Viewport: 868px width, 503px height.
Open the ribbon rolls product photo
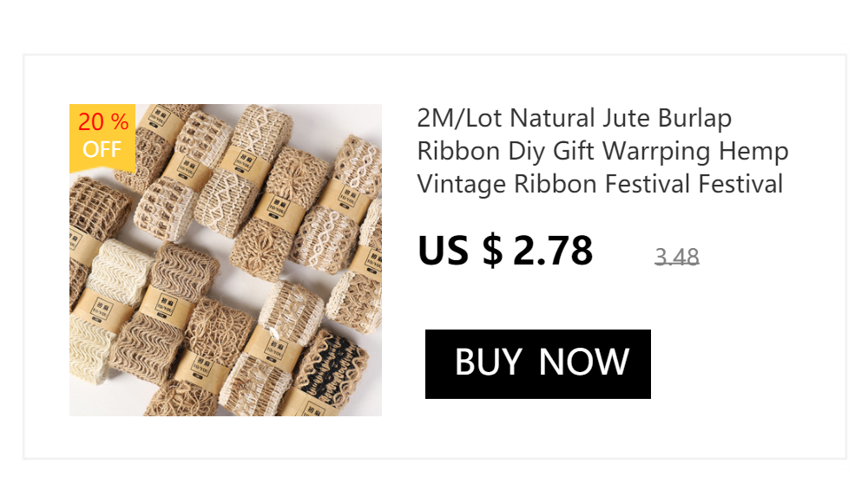226,260
